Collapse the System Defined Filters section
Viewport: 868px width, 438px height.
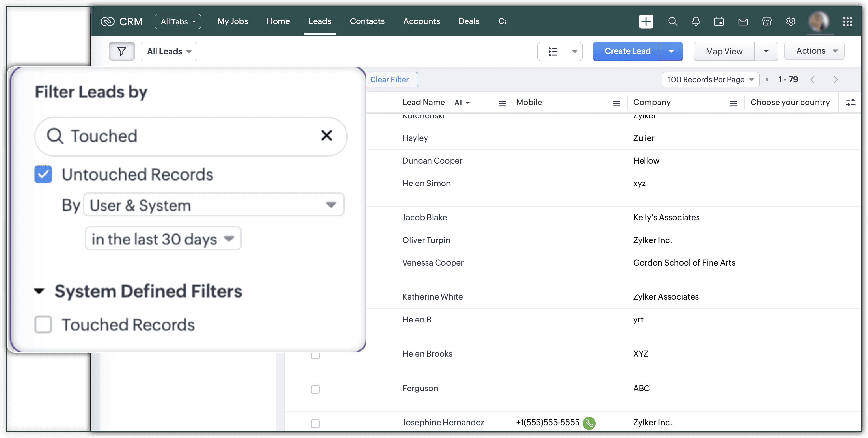39,291
